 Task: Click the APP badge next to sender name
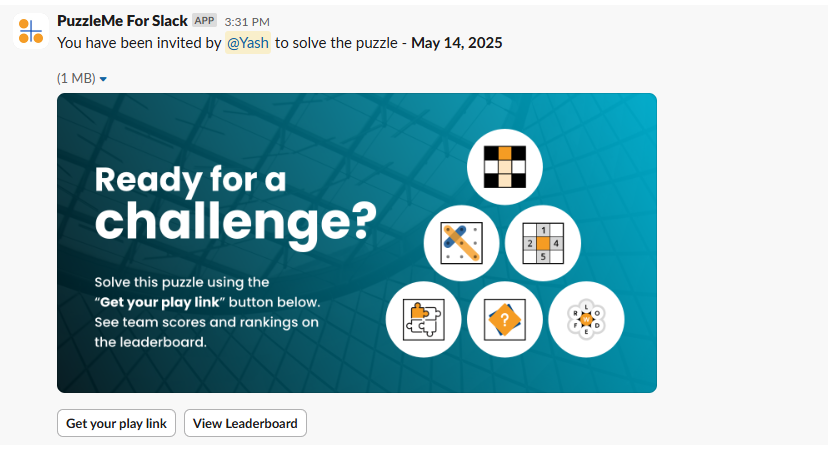(x=204, y=21)
